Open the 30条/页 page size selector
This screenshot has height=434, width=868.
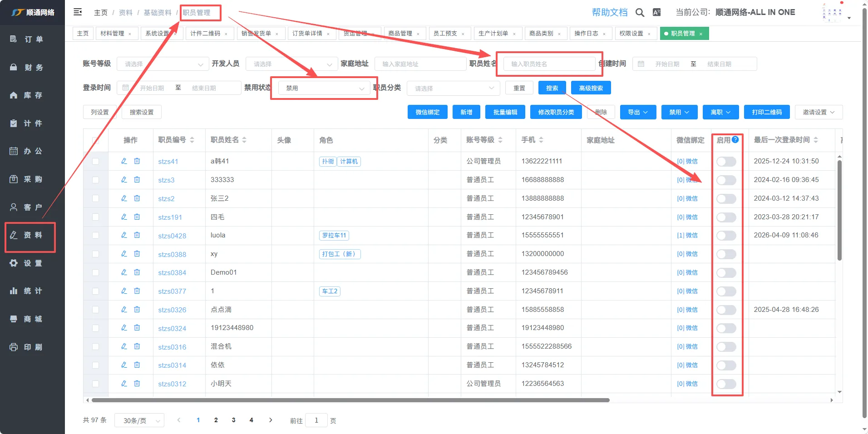point(139,420)
